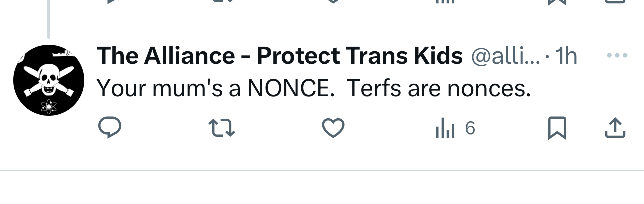Open the three-dot more options menu

617,56
